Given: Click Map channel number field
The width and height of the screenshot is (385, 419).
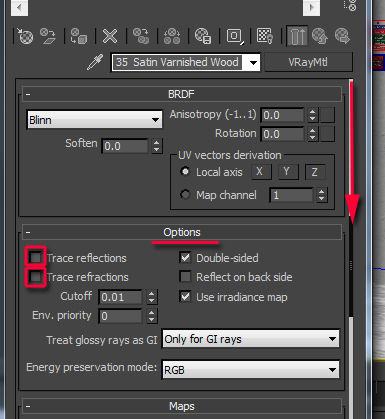Looking at the screenshot, I should pyautogui.click(x=291, y=195).
